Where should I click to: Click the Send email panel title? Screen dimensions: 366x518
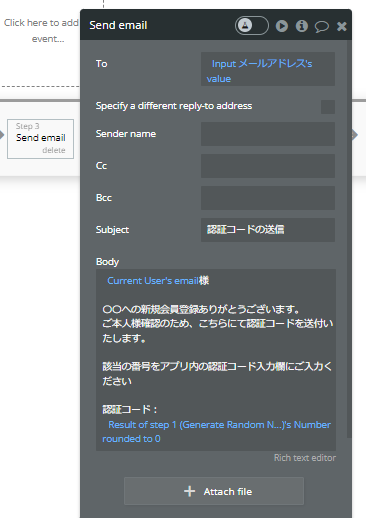(x=118, y=25)
